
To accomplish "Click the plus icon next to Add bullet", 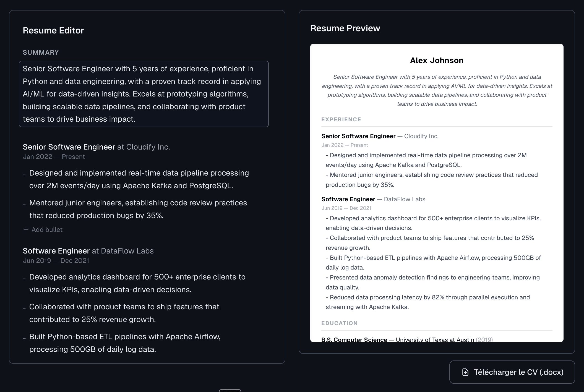I will coord(26,230).
